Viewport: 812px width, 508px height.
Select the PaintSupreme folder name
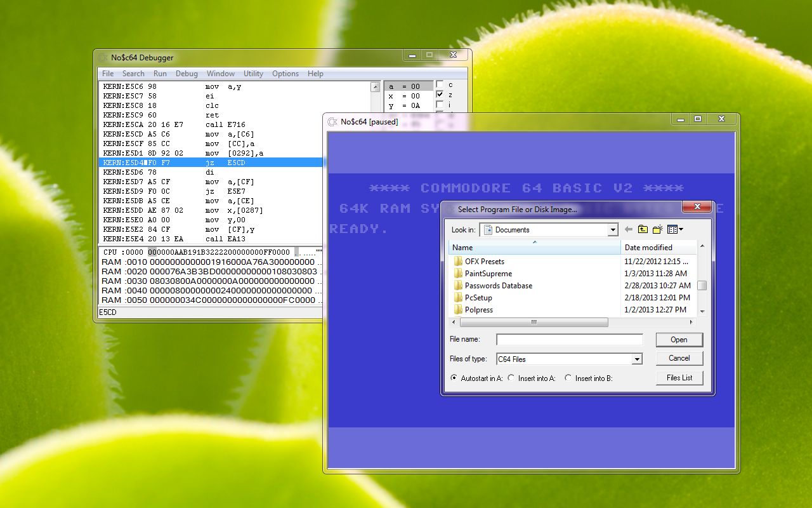tap(488, 274)
